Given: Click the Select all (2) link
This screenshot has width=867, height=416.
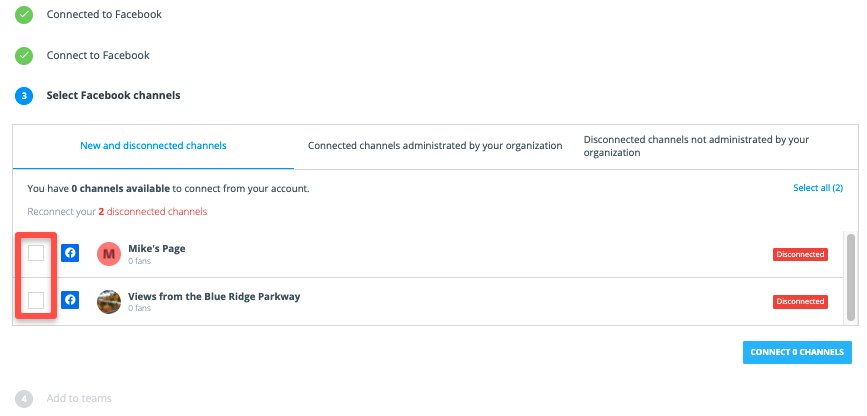Looking at the screenshot, I should click(x=818, y=188).
